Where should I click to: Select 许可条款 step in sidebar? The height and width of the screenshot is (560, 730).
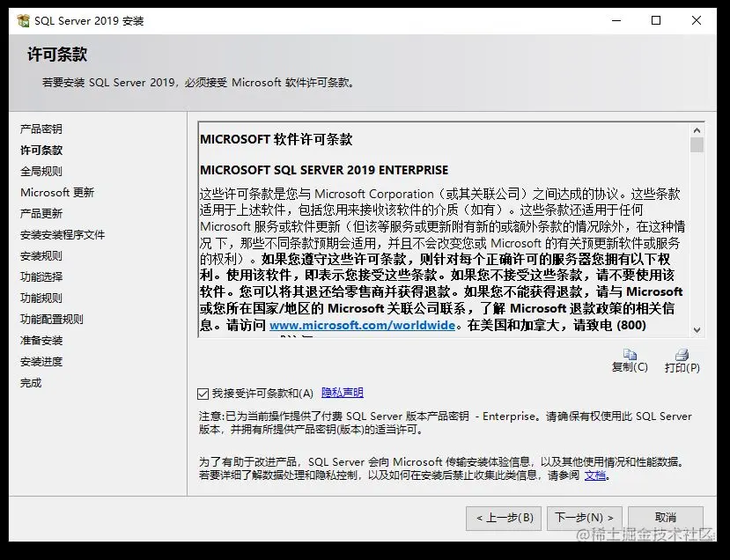(x=41, y=151)
